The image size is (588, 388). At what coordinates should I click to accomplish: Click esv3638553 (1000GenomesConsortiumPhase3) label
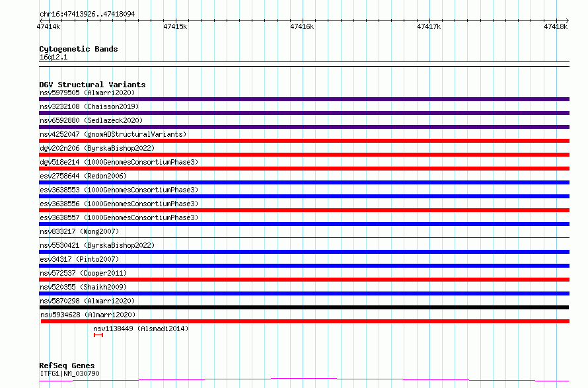(119, 190)
